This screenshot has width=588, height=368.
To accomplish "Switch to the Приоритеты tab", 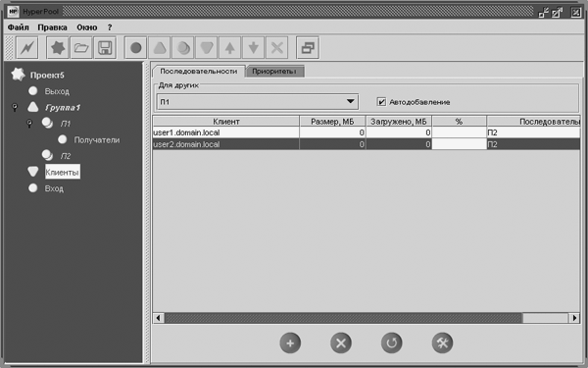I will point(274,72).
